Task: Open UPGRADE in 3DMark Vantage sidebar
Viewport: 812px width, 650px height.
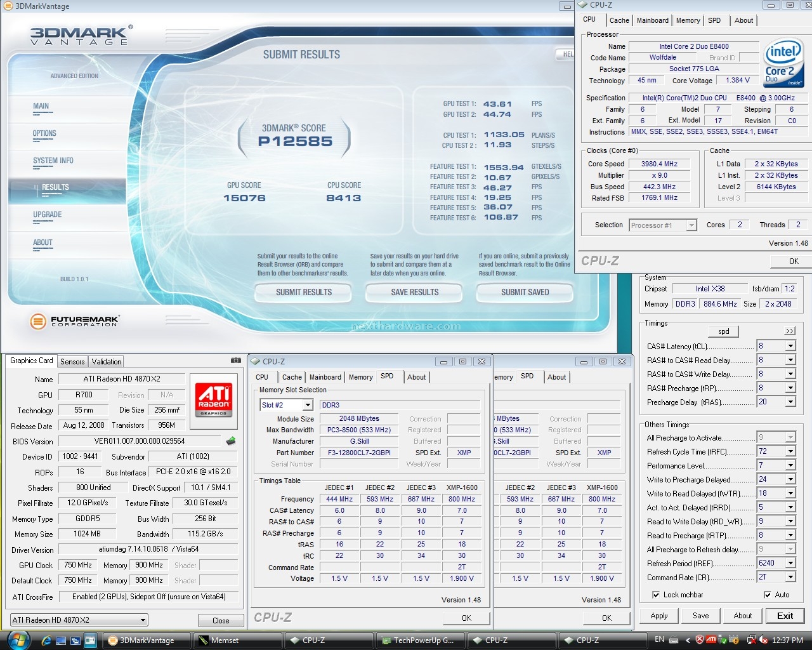Action: pos(48,215)
